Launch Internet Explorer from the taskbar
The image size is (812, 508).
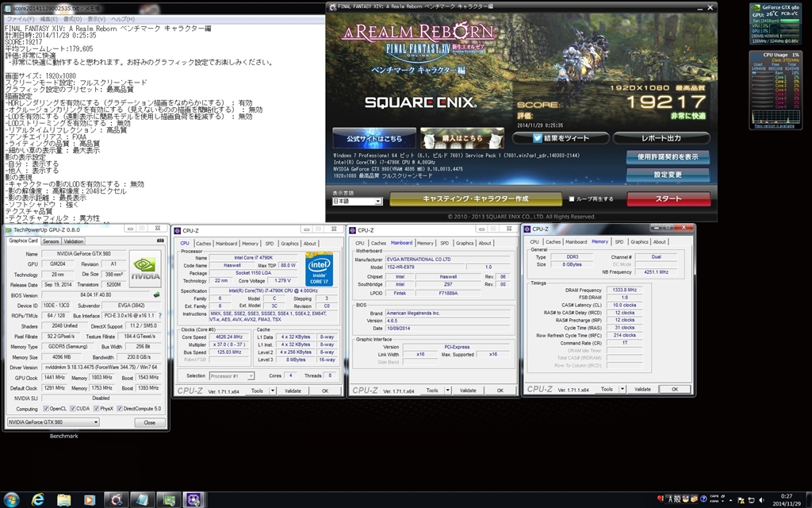coord(38,500)
